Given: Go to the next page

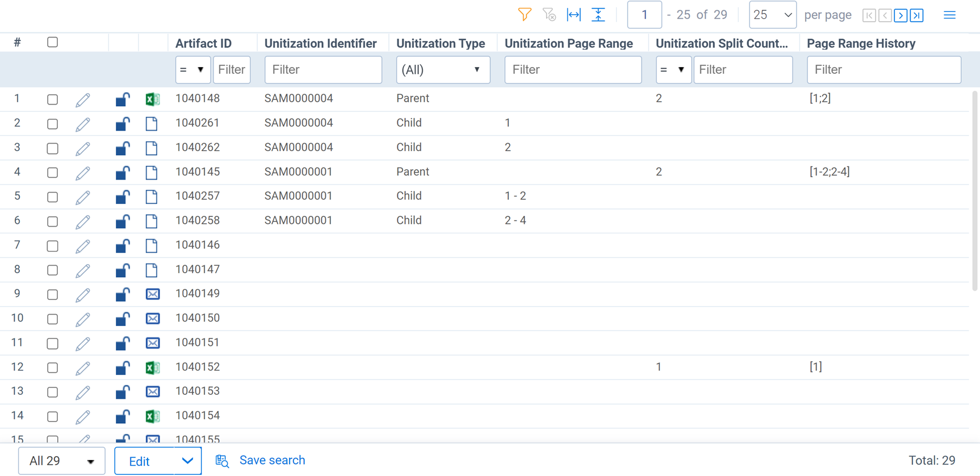Looking at the screenshot, I should 901,15.
